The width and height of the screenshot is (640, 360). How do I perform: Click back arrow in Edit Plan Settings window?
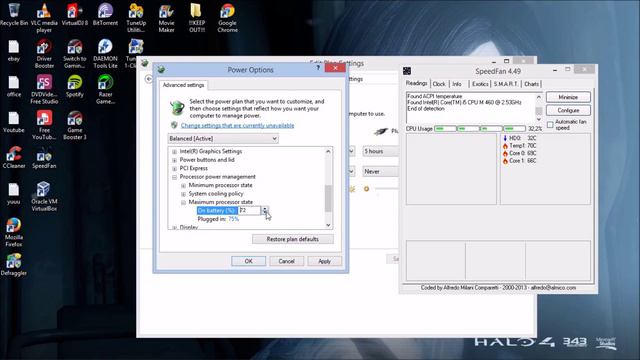[148, 79]
